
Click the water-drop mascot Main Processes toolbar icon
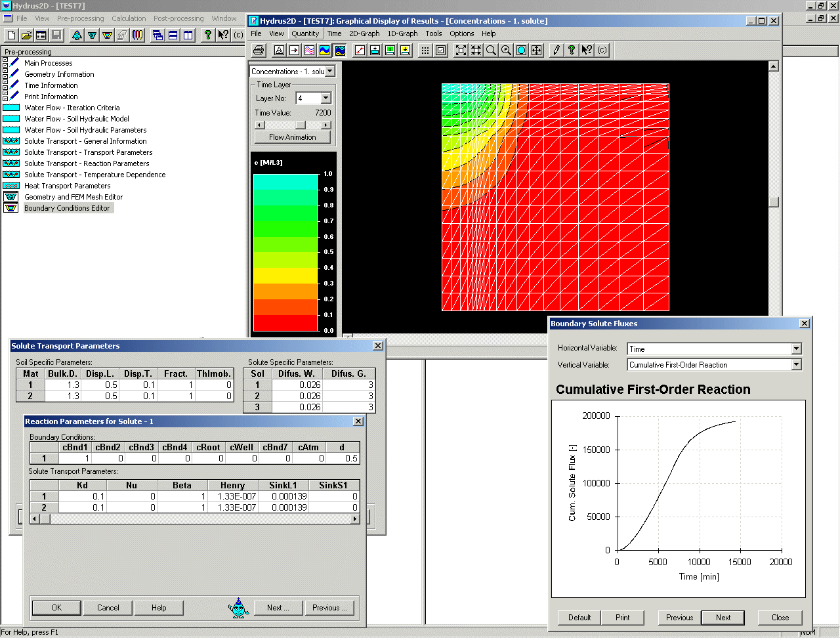tap(77, 35)
